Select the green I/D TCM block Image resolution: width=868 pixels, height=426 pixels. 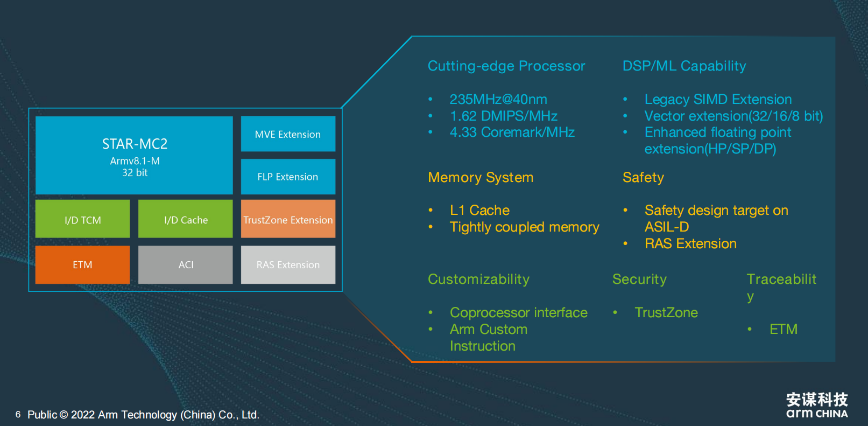point(82,219)
